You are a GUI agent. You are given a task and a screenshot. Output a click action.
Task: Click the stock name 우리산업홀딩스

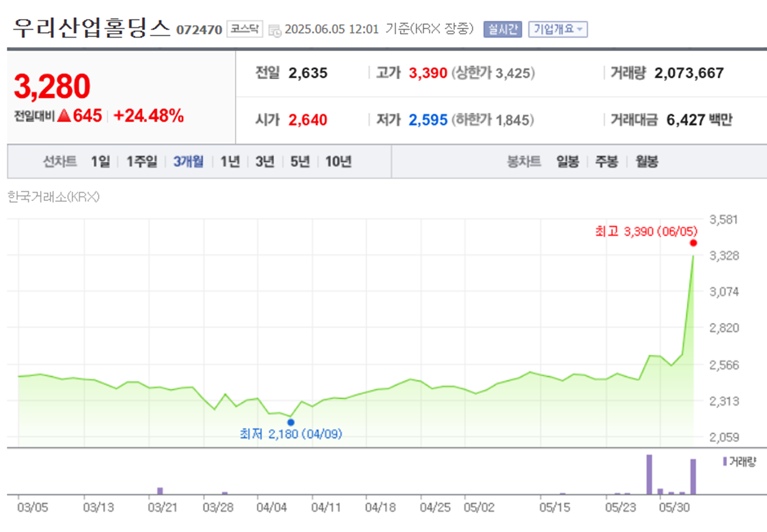92,28
